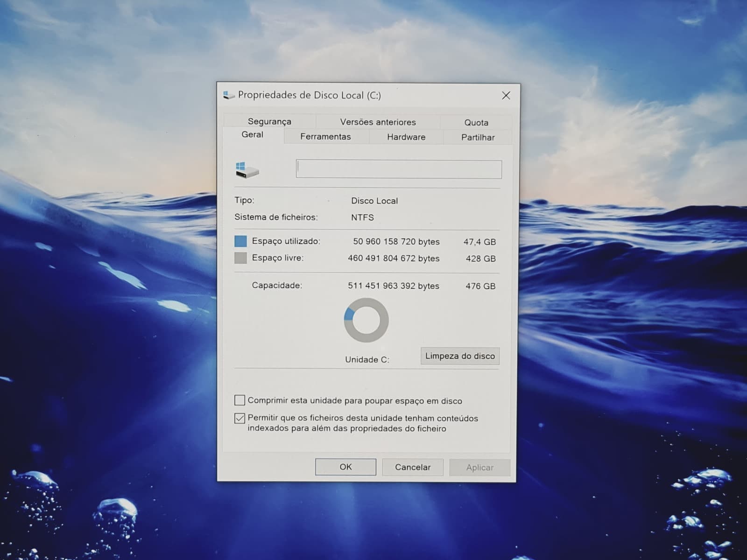Click the Limpeza do disco button

[460, 356]
